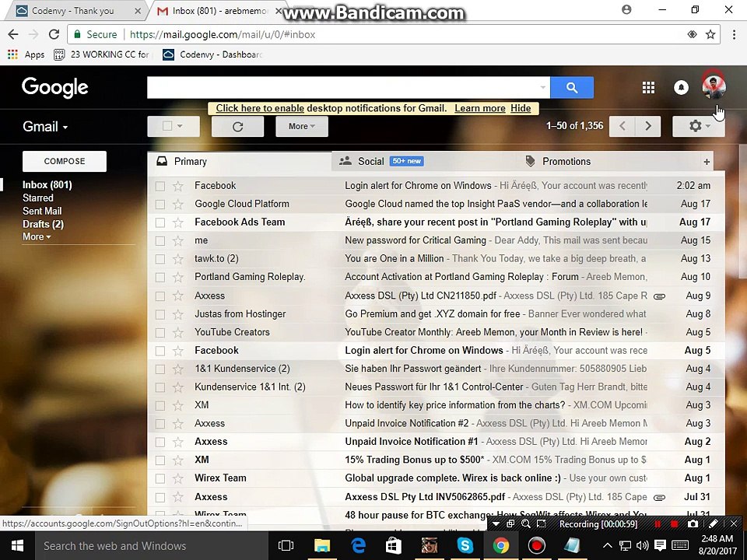Tick the checkbox for Facebook 2:02 am email
This screenshot has height=560, width=747.
(160, 186)
